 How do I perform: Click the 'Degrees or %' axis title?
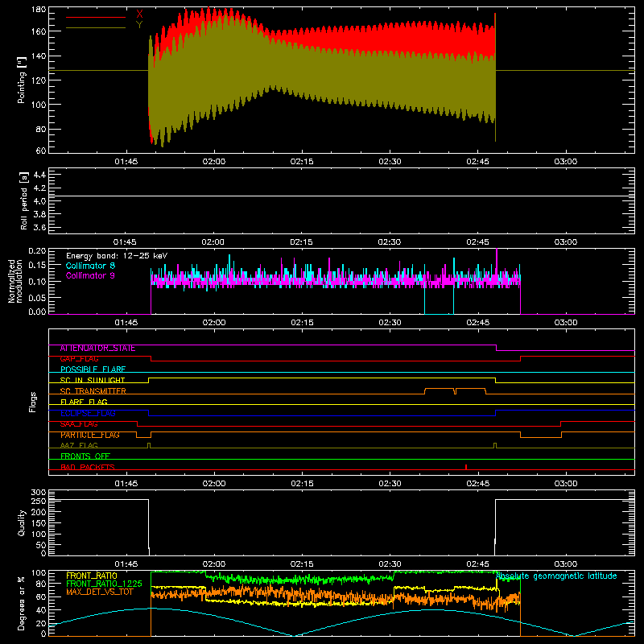pyautogui.click(x=22, y=603)
